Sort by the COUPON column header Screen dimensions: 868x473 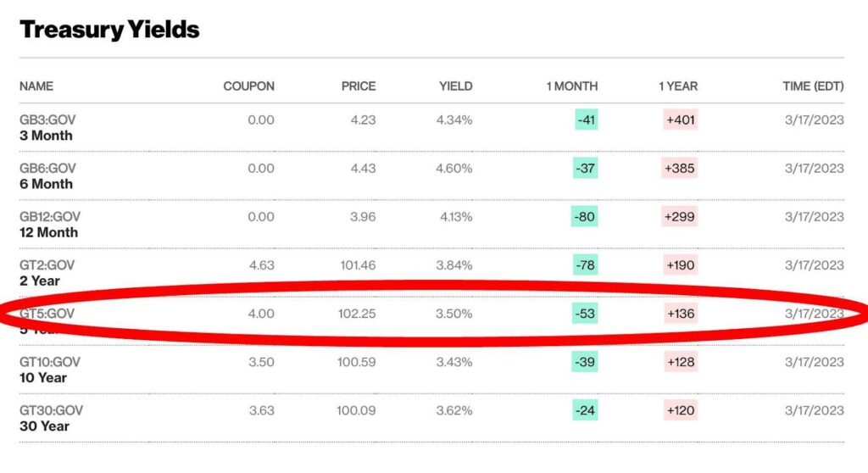[248, 86]
